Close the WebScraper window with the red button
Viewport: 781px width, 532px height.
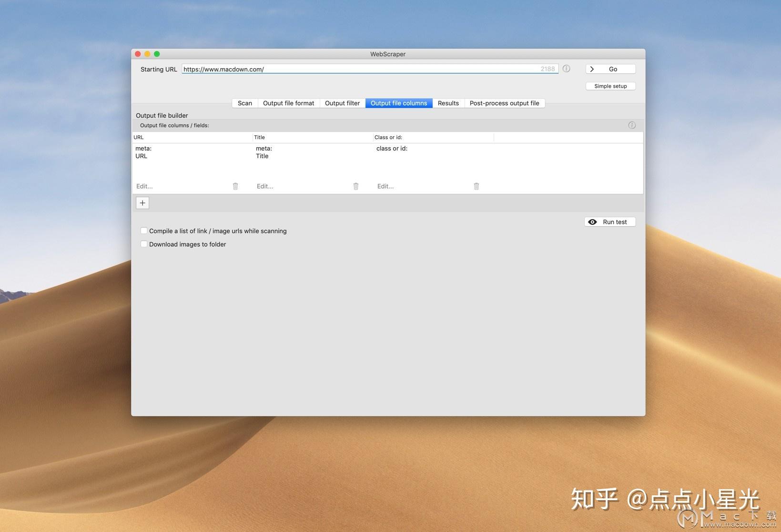138,54
